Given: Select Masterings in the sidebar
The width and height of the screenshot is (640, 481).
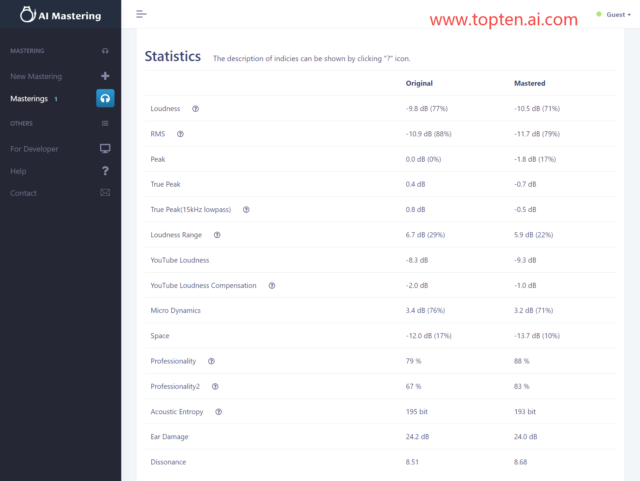Looking at the screenshot, I should pos(29,99).
